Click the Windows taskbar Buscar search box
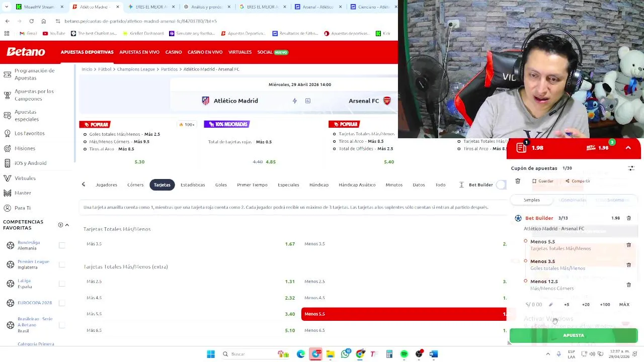 tap(247, 354)
